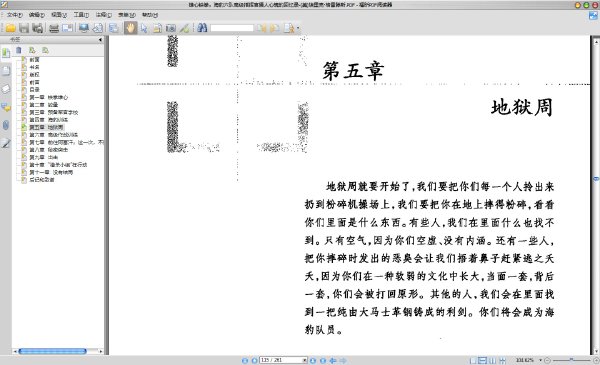Image resolution: width=600 pixels, height=365 pixels.
Task: Go to the previous page
Action: 254,360
